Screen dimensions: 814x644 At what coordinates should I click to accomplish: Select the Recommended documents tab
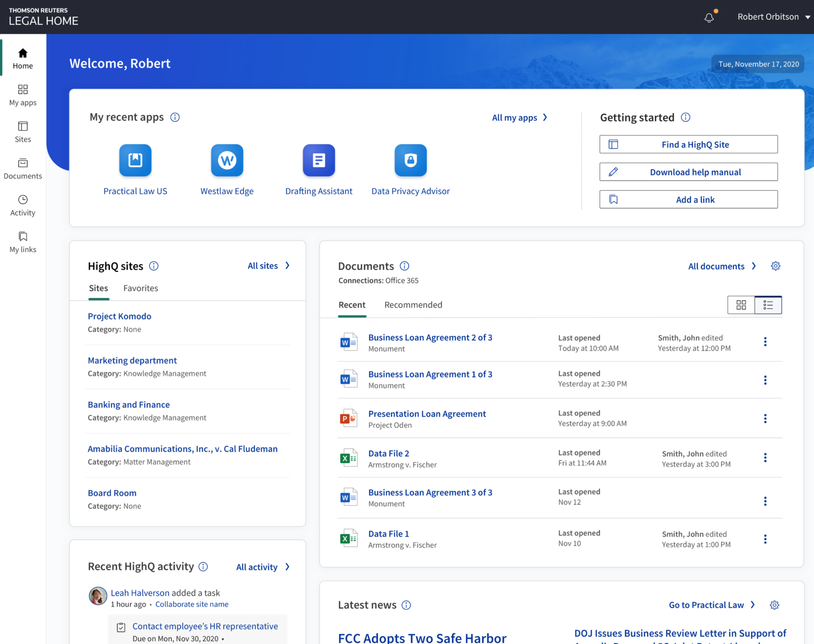pyautogui.click(x=413, y=305)
